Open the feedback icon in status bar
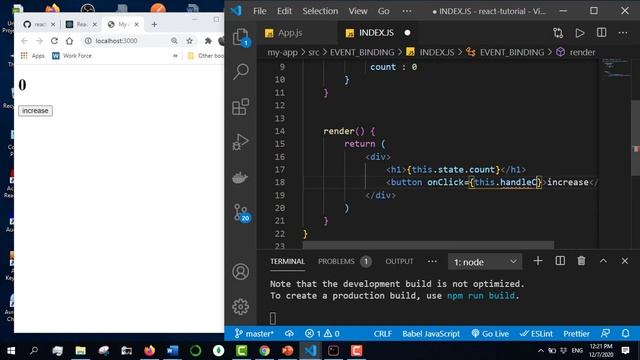 [x=606, y=333]
